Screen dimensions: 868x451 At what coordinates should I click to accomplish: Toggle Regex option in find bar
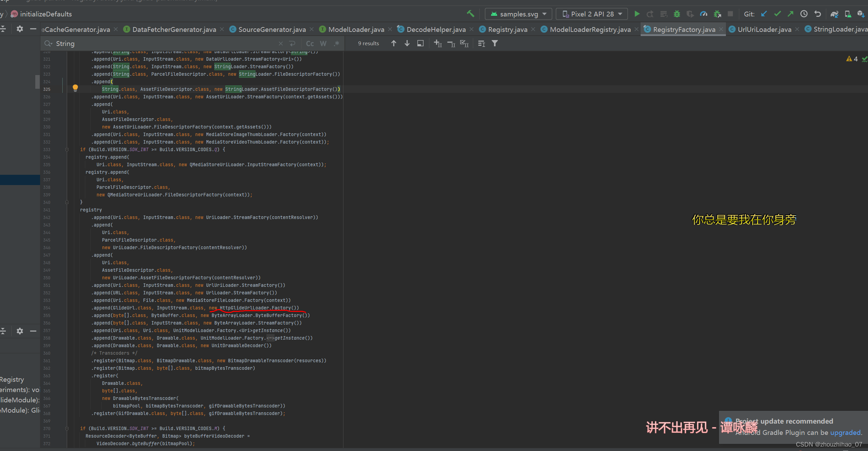[337, 44]
